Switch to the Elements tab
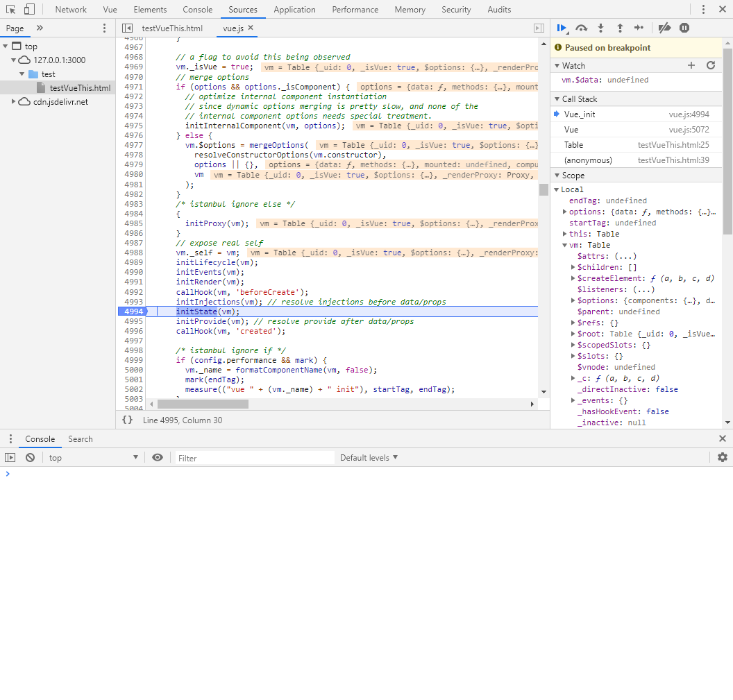Image resolution: width=733 pixels, height=700 pixels. click(x=150, y=9)
